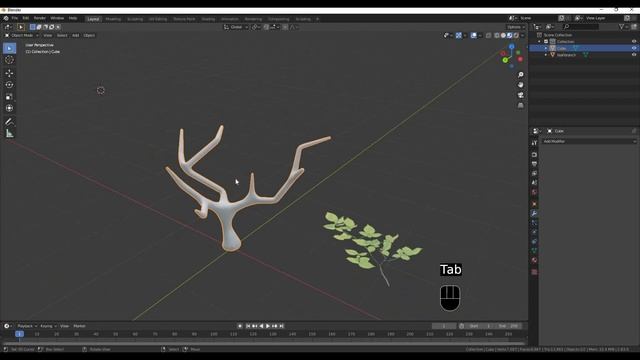
Task: Open the Render menu
Action: [x=40, y=18]
